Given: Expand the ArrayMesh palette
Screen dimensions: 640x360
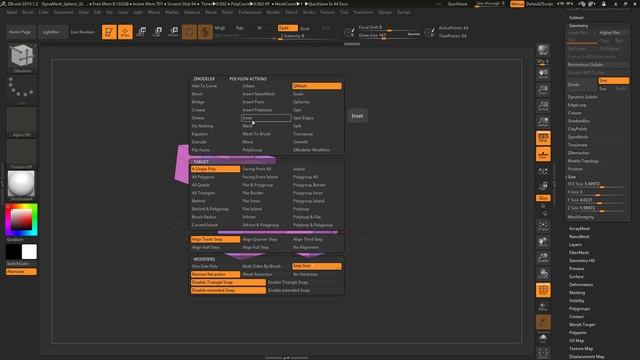Looking at the screenshot, I should [580, 229].
